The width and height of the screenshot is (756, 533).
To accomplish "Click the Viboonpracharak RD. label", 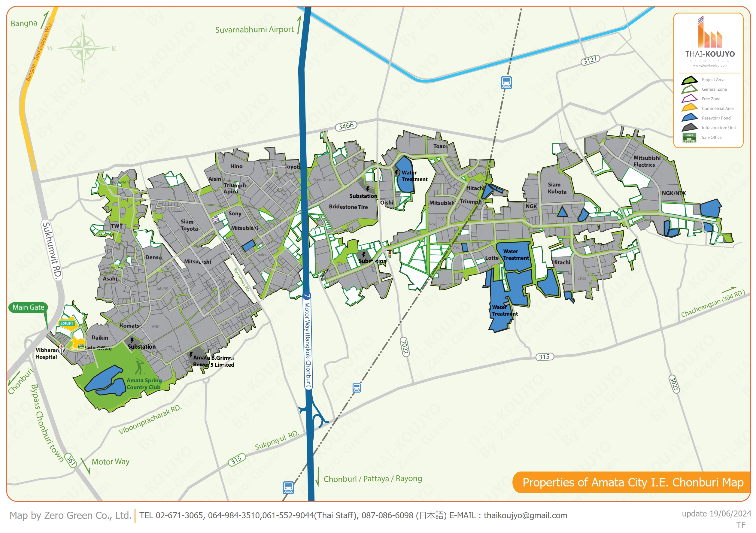I will tap(150, 420).
